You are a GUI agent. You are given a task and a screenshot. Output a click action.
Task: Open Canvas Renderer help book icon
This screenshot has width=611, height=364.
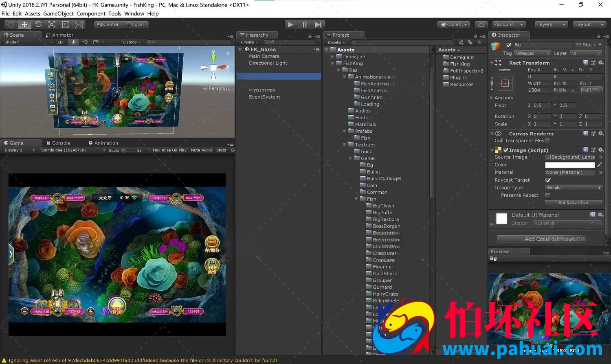point(585,134)
